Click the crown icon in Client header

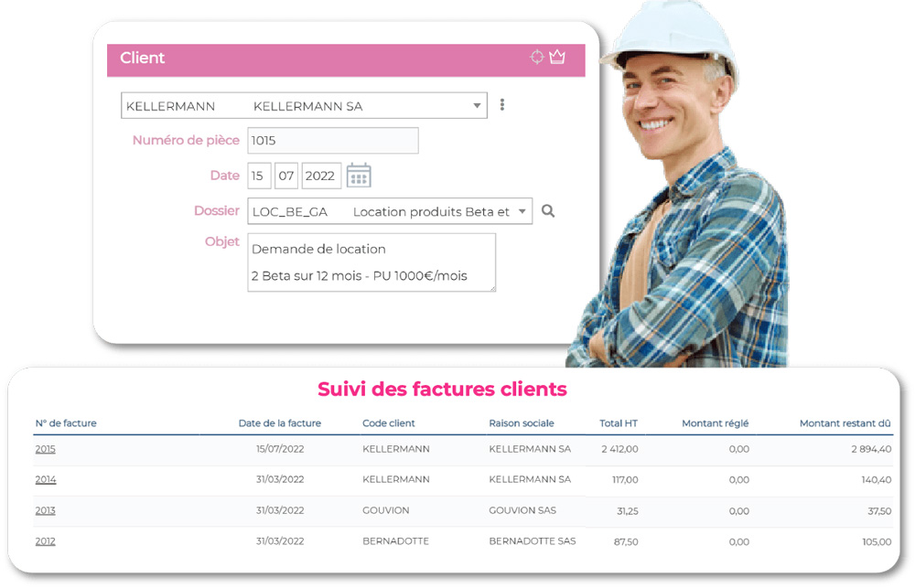click(x=557, y=57)
